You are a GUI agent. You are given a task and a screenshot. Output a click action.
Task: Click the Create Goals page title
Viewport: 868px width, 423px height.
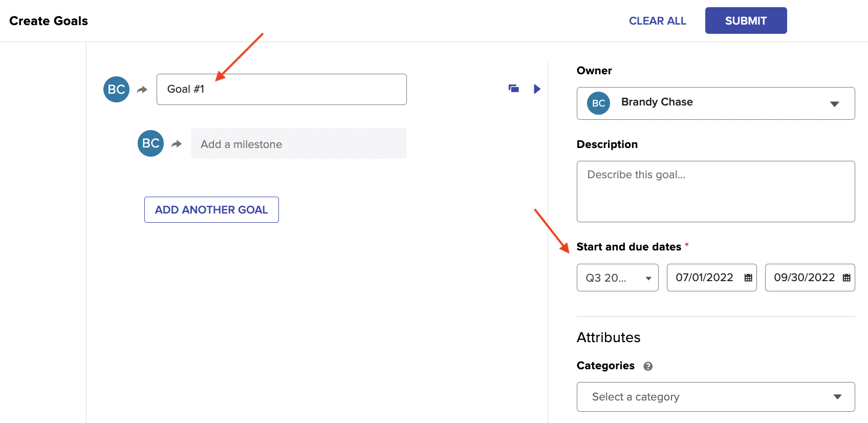[x=49, y=21]
